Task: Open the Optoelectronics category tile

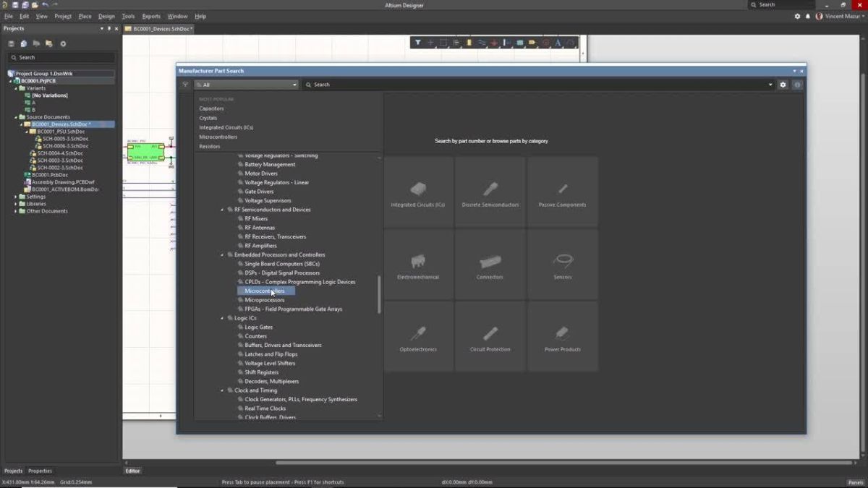Action: click(x=418, y=334)
